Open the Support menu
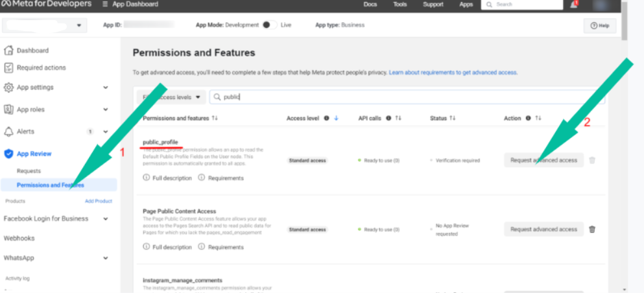This screenshot has height=293, width=644. click(x=433, y=5)
